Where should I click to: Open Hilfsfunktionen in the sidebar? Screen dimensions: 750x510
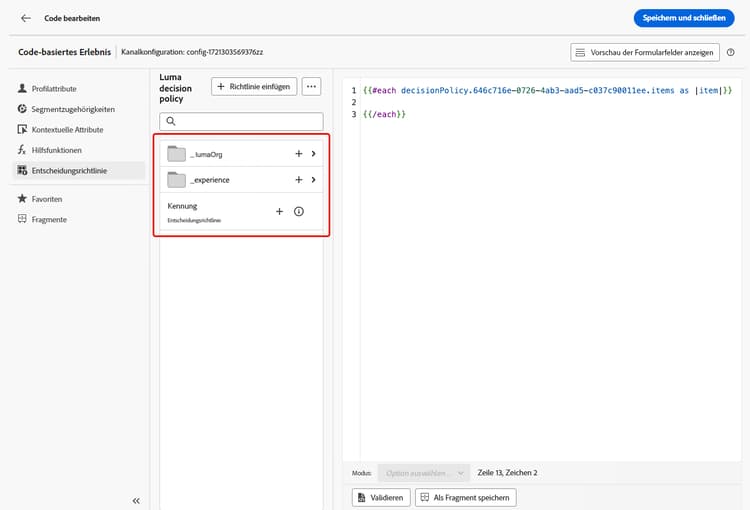pyautogui.click(x=56, y=150)
